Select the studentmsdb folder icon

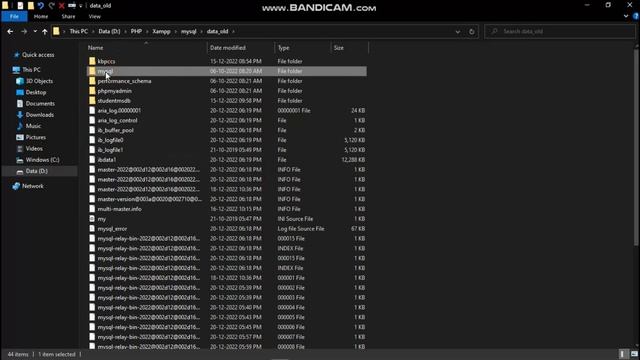92,100
